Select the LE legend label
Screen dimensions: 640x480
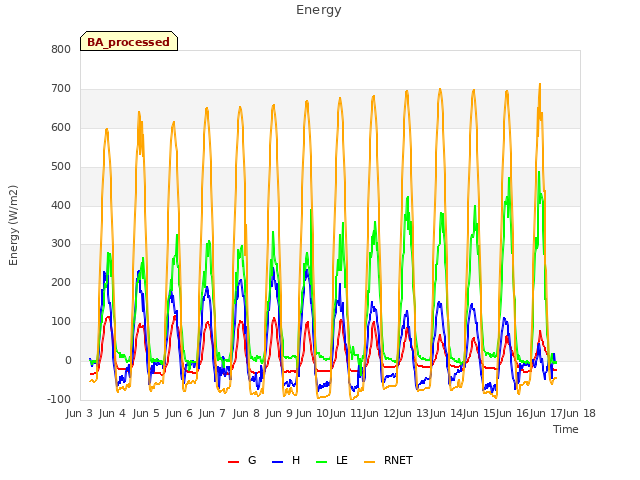[x=342, y=460]
